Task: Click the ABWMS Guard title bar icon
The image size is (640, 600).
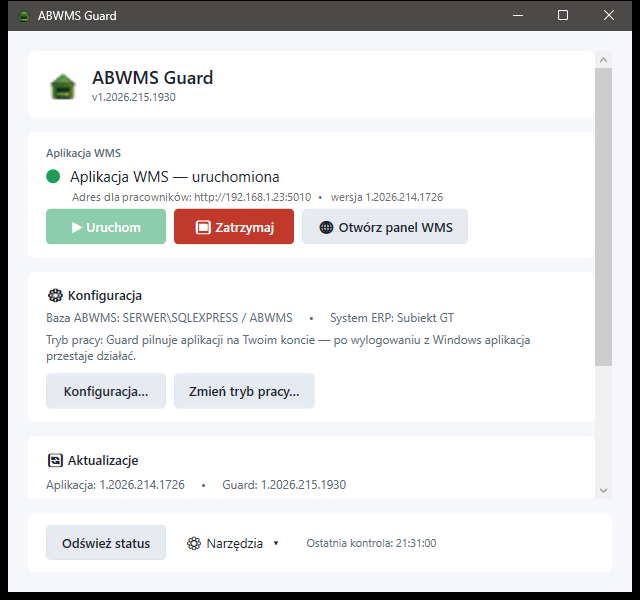Action: click(24, 16)
